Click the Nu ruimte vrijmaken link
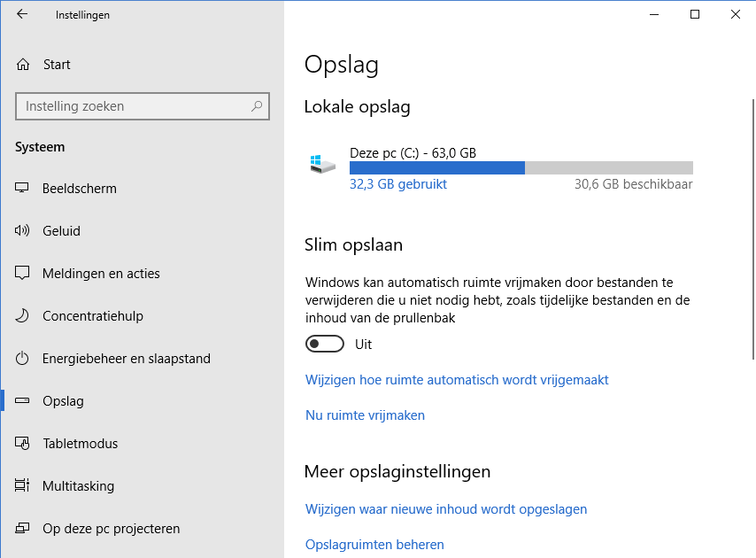This screenshot has height=558, width=756. pos(365,415)
